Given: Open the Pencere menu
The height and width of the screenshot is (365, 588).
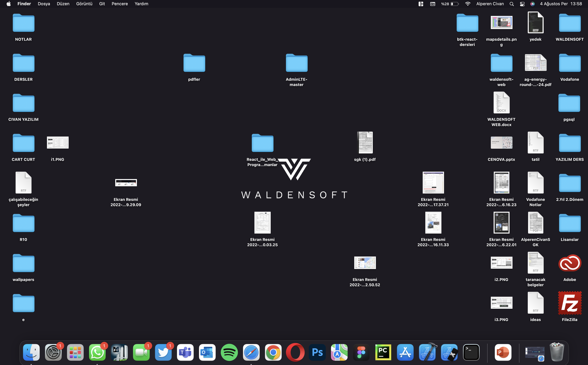Looking at the screenshot, I should click(x=120, y=4).
